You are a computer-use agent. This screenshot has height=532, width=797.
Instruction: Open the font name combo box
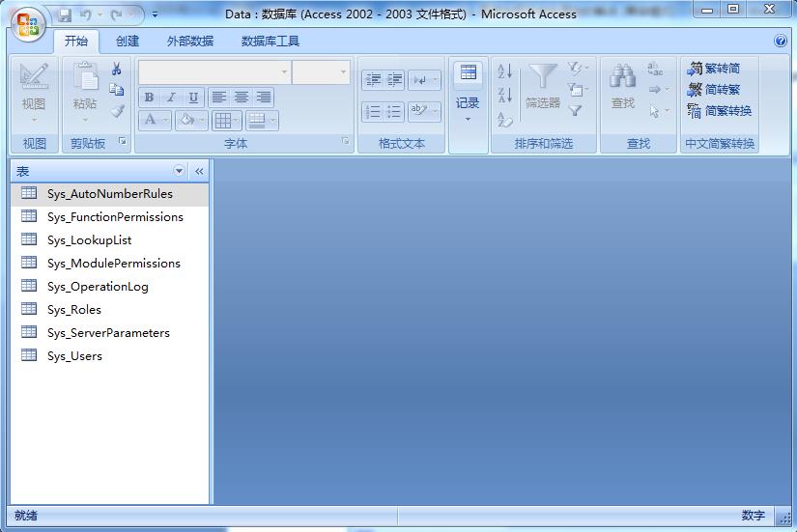[214, 72]
